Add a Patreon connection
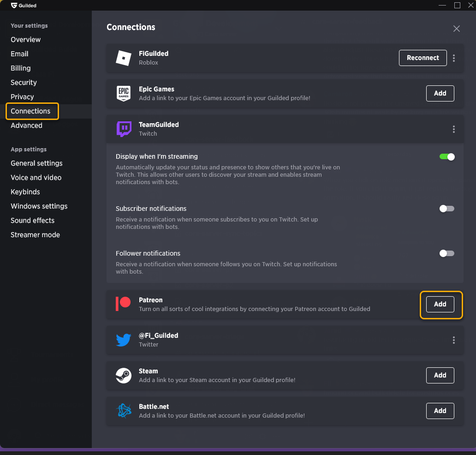Screen dimensions: 476x455 440,304
